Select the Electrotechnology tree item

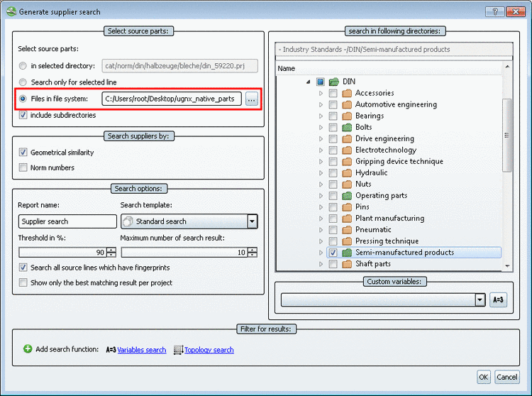coord(386,150)
